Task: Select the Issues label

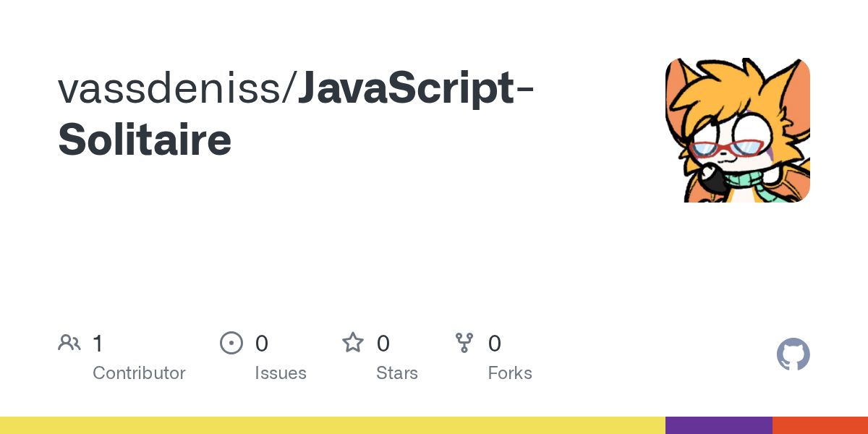Action: pos(281,373)
